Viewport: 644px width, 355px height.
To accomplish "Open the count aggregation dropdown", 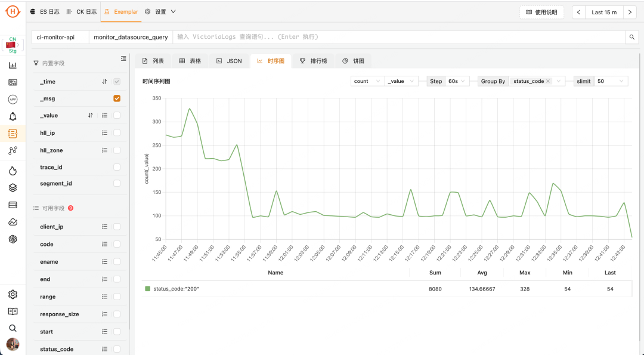I will tap(367, 81).
